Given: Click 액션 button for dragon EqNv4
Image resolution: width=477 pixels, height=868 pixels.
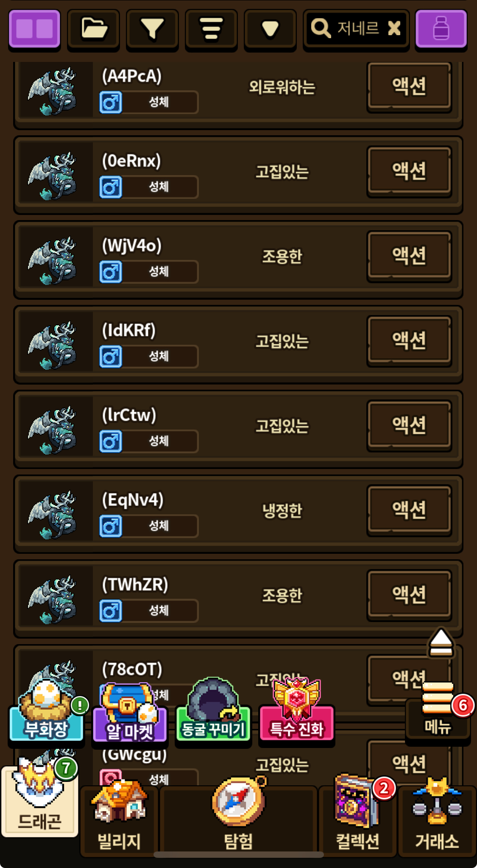Looking at the screenshot, I should tap(409, 510).
